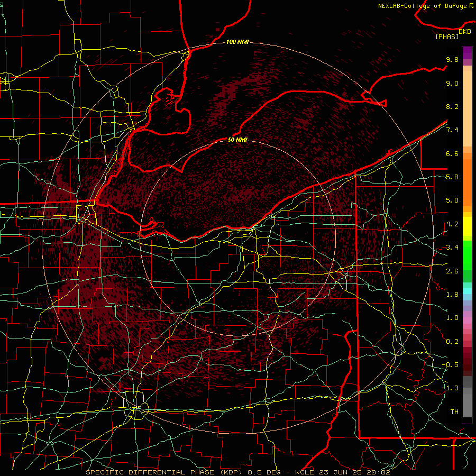Click the -0.5 value on the color scale
Viewport: 476px width, 476px height.
[x=450, y=365]
